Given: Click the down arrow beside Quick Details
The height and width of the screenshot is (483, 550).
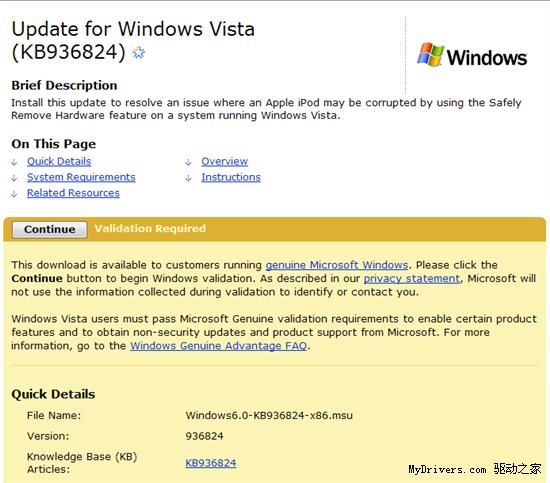Looking at the screenshot, I should click(x=14, y=162).
